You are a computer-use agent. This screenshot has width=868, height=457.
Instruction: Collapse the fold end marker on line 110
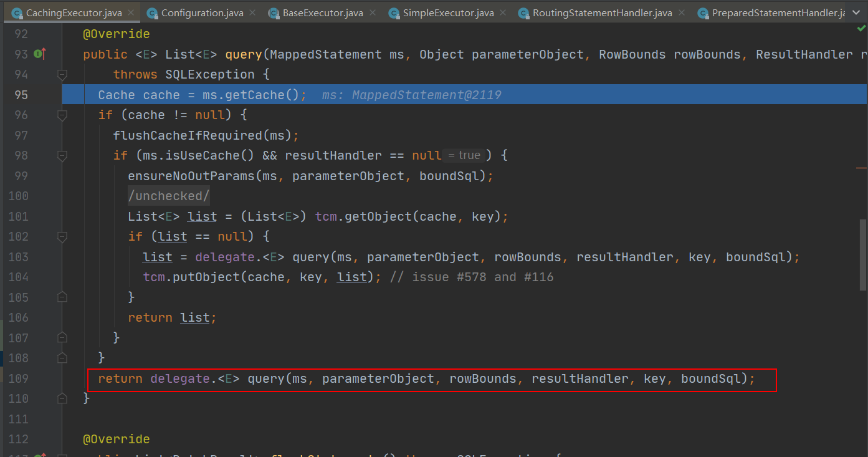pyautogui.click(x=62, y=398)
